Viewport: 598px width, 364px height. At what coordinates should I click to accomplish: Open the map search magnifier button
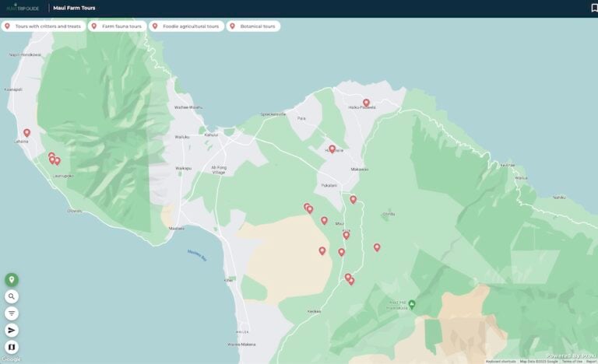coord(12,296)
